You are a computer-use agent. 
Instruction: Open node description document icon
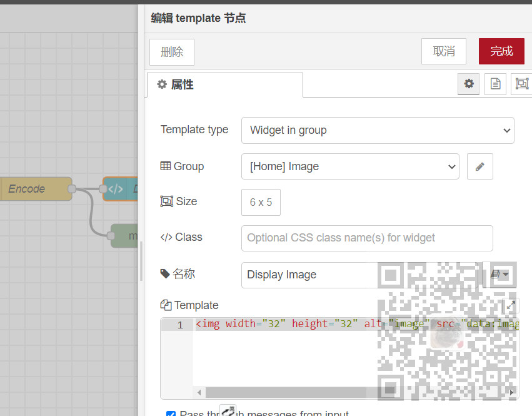pyautogui.click(x=495, y=84)
